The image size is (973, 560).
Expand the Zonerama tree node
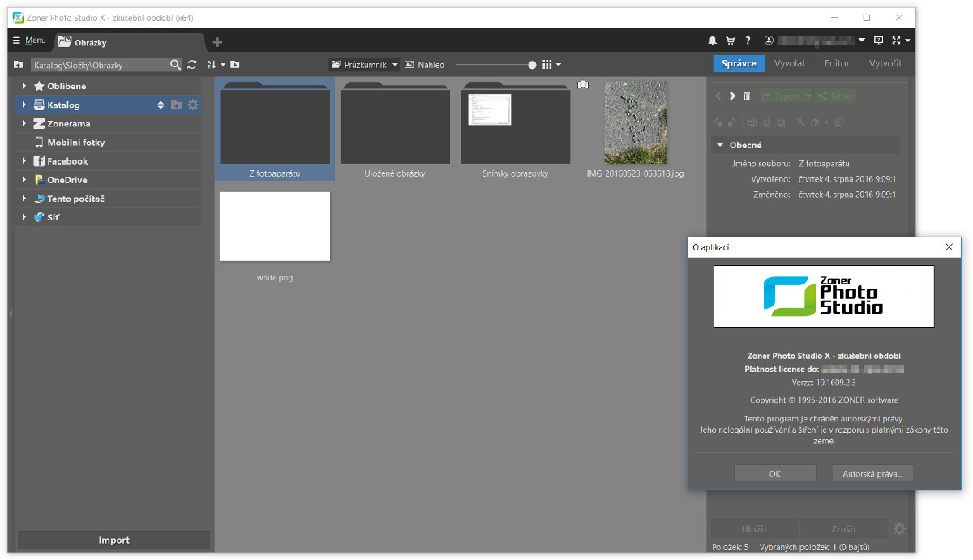(24, 124)
